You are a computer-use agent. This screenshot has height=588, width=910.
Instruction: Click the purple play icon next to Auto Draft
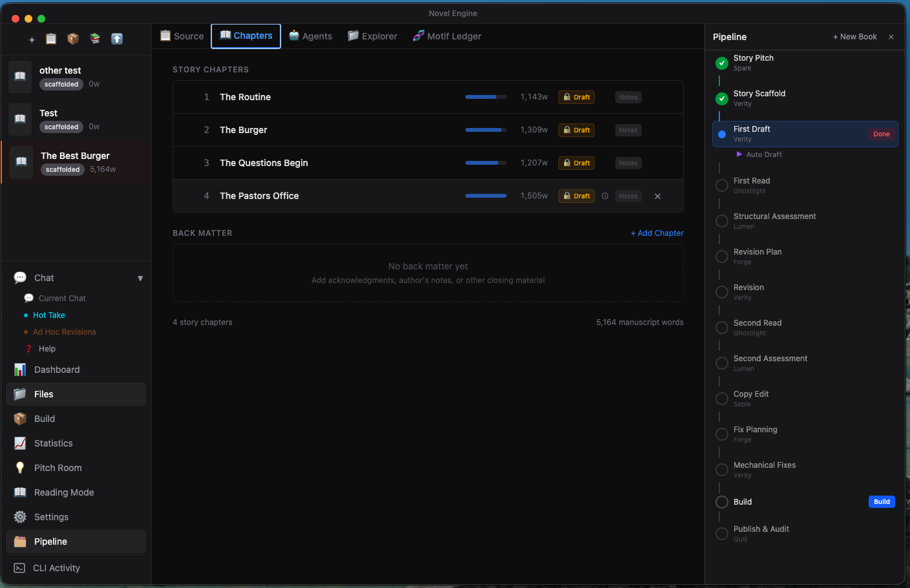pyautogui.click(x=739, y=154)
